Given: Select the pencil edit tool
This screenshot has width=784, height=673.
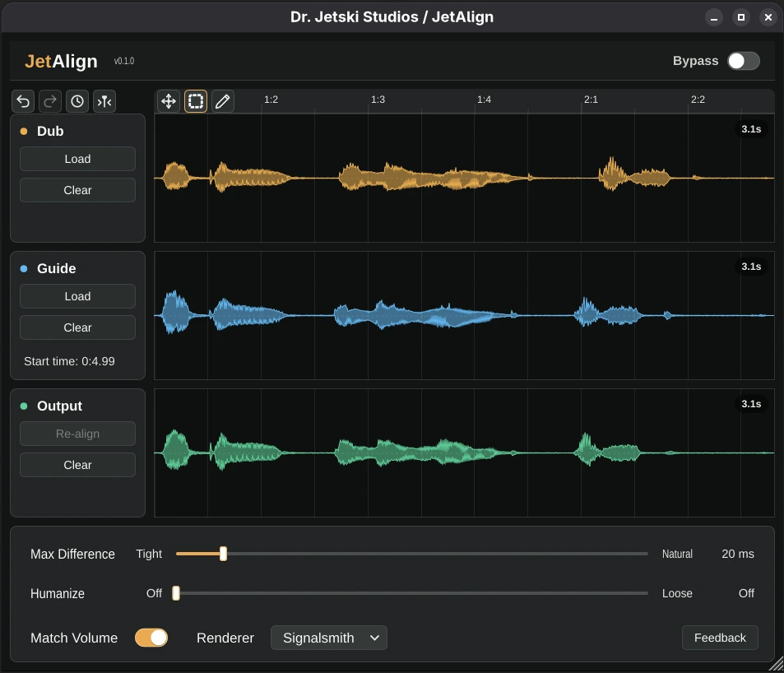Looking at the screenshot, I should (222, 101).
